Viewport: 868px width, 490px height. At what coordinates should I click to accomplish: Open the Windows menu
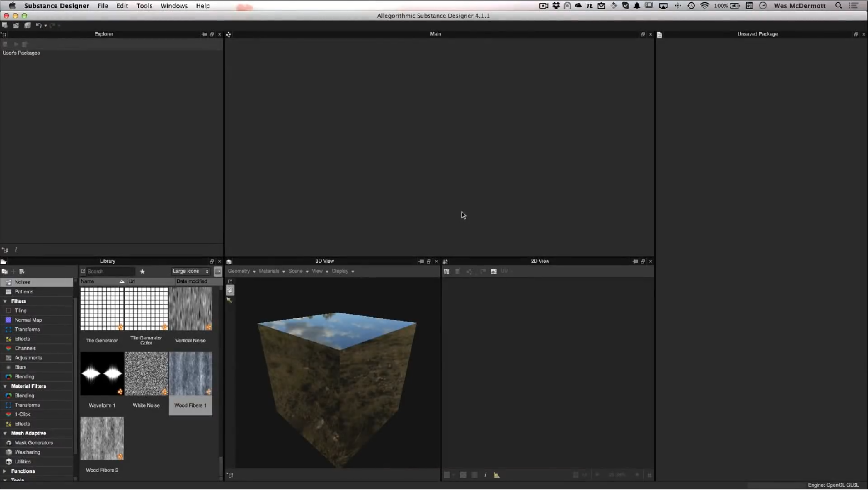pos(174,6)
